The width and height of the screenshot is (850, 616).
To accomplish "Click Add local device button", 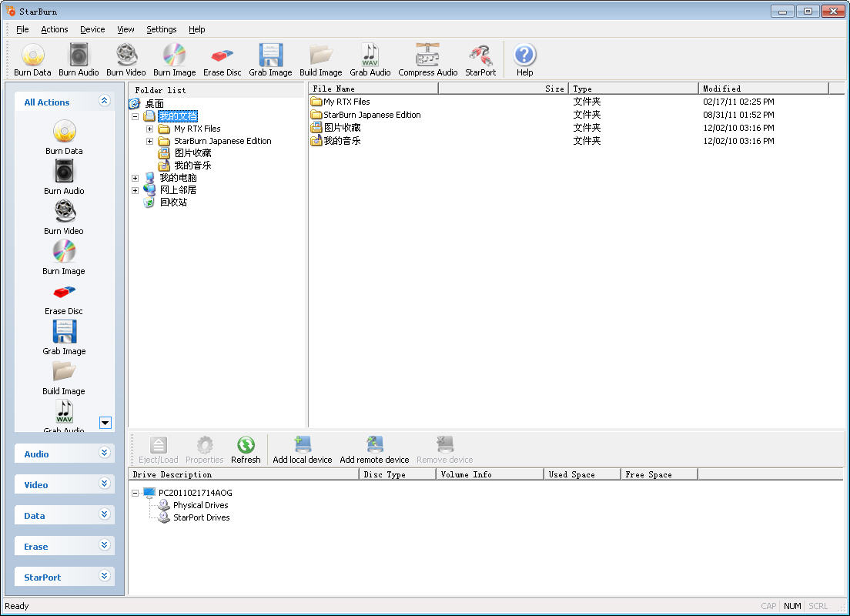I will click(303, 450).
